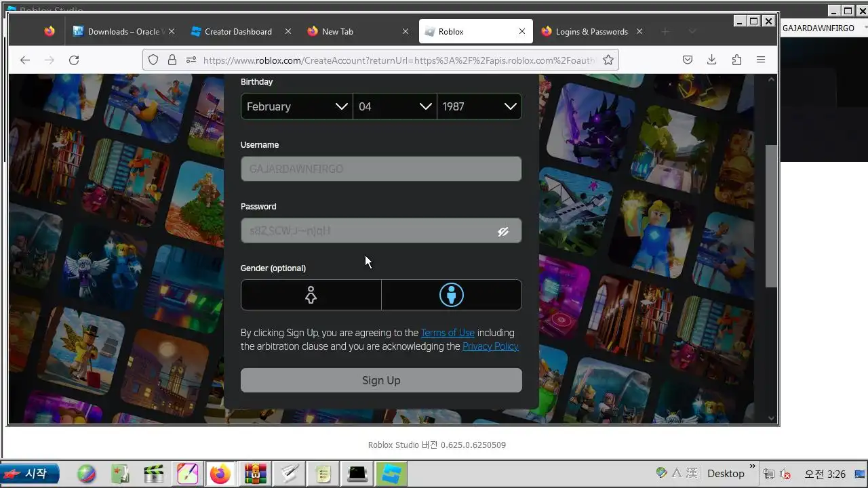
Task: List all tabs using the tab strip chevron
Action: (x=692, y=31)
